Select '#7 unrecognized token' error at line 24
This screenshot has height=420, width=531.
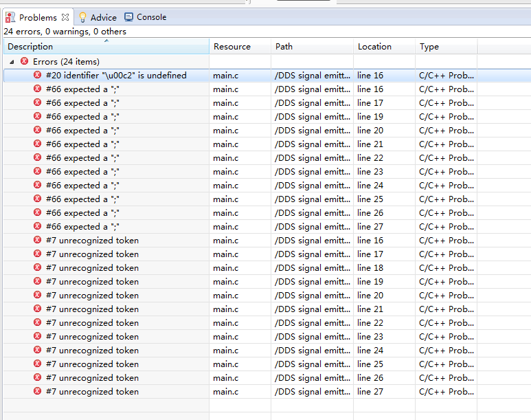(92, 350)
